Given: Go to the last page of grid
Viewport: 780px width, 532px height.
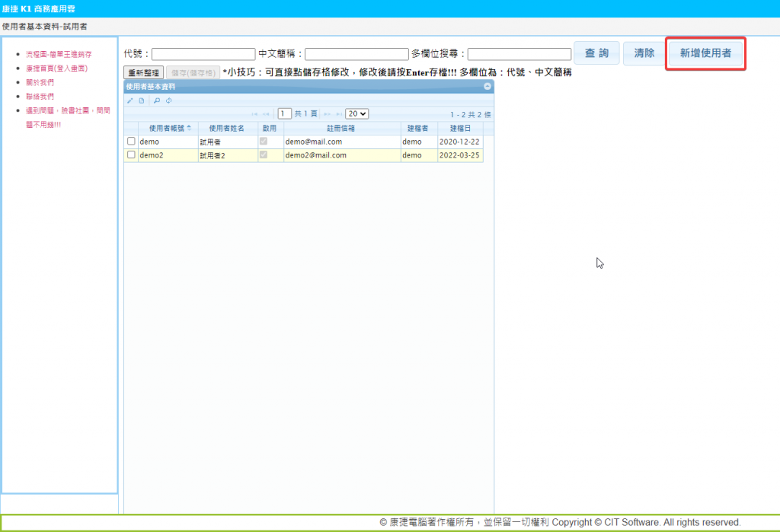Looking at the screenshot, I should pos(337,114).
